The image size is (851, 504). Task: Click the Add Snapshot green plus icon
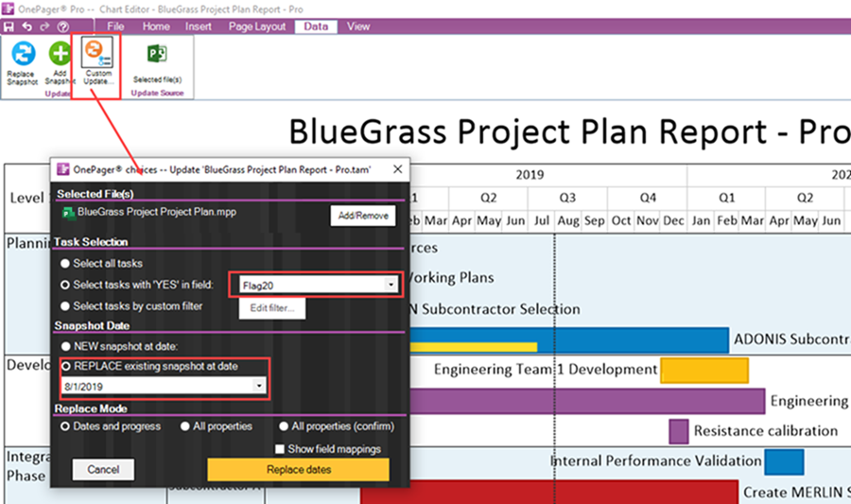pyautogui.click(x=60, y=54)
